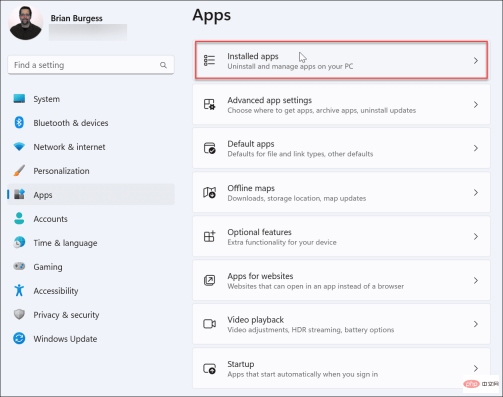503x397 pixels.
Task: Click the Accounts person icon
Action: (x=19, y=218)
